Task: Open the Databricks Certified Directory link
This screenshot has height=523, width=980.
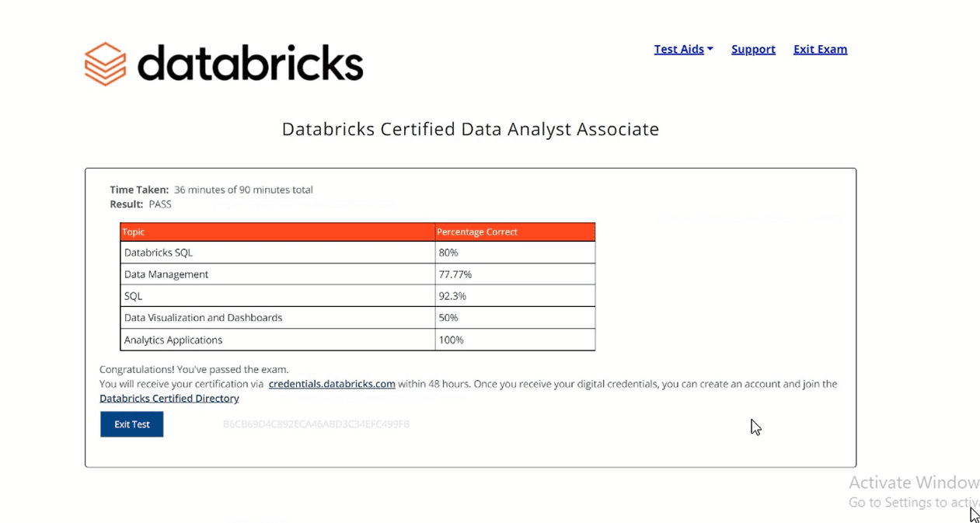Action: click(x=169, y=399)
